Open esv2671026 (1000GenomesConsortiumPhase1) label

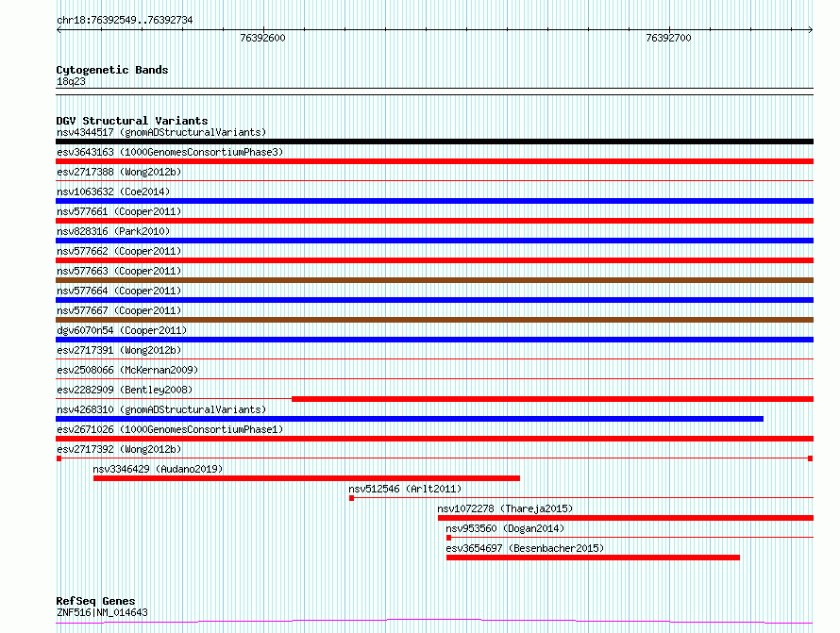click(x=170, y=429)
